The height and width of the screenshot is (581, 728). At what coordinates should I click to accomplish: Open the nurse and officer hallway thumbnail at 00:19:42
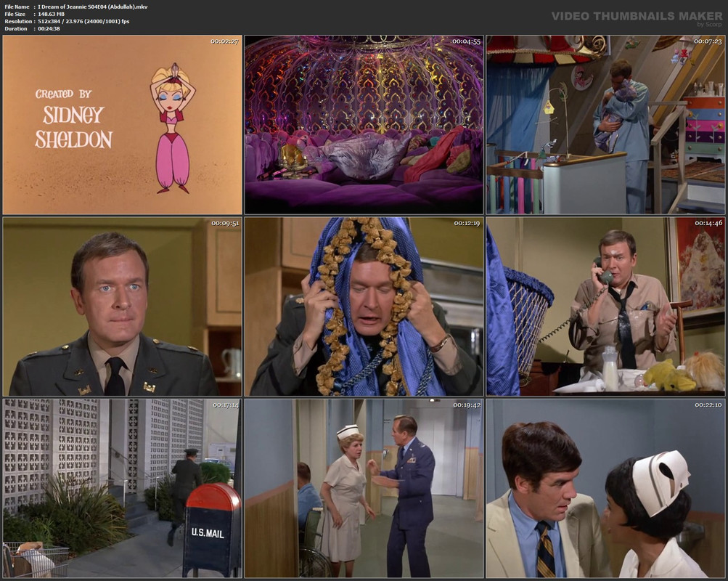point(364,488)
